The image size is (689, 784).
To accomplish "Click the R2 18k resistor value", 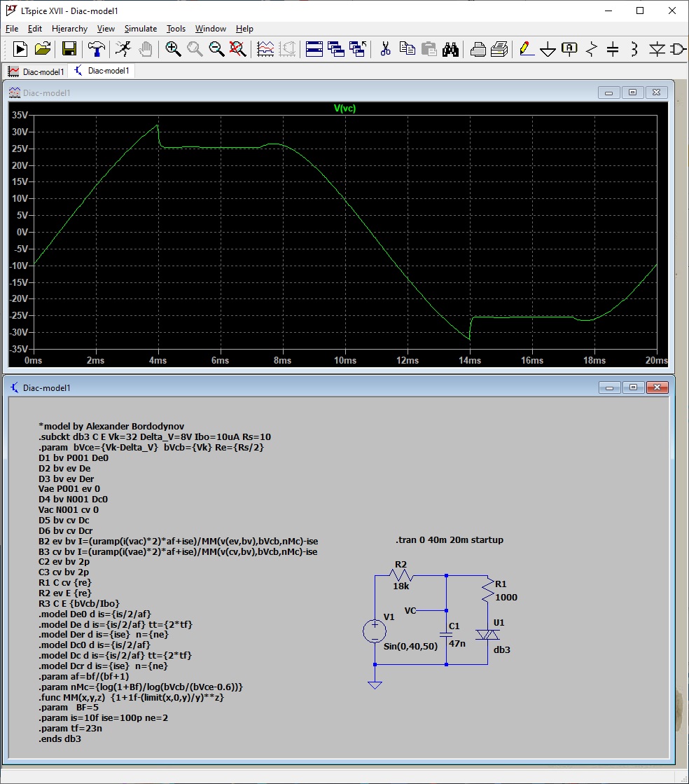I will (x=401, y=586).
